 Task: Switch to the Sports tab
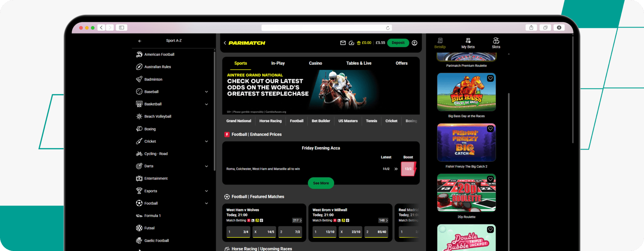tap(240, 63)
